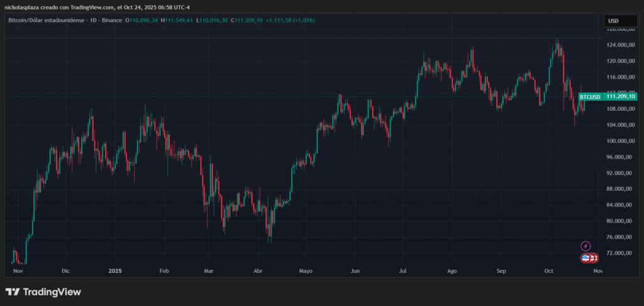The width and height of the screenshot is (644, 306).
Task: Click the 76.000,00 level on price scale
Action: pos(619,237)
